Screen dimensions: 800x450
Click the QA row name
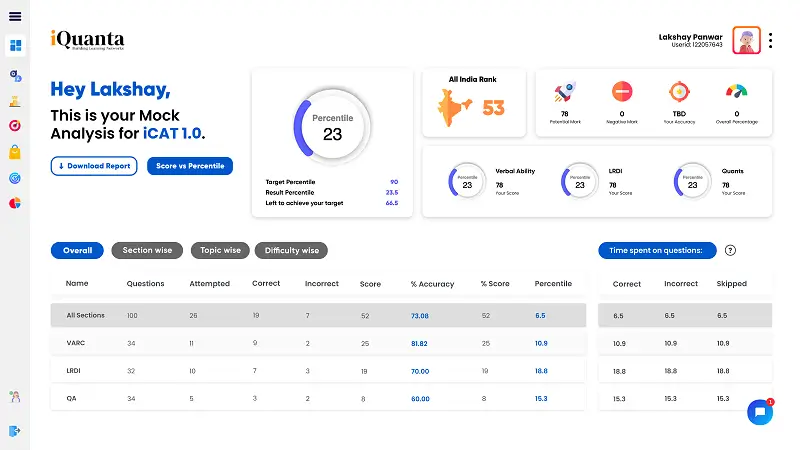[71, 398]
